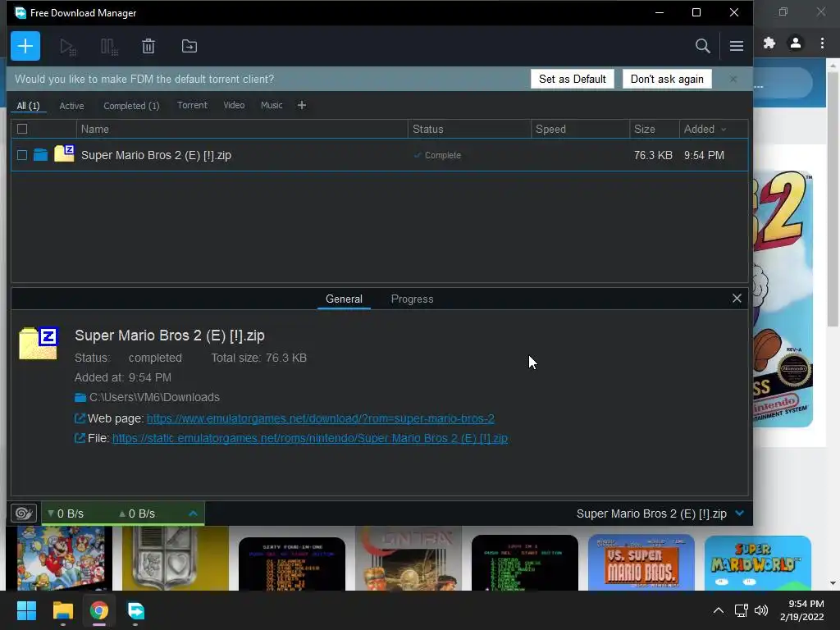
Task: Toggle the select-all checkbox in header
Action: 22,129
